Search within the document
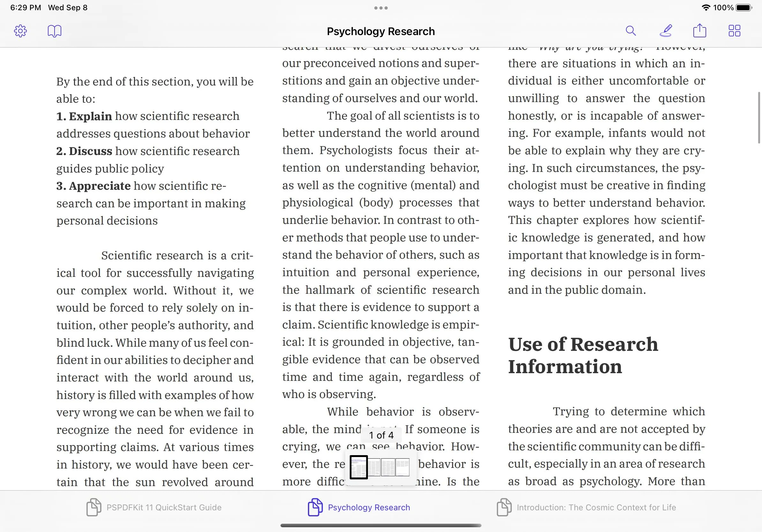This screenshot has width=762, height=532. point(631,31)
